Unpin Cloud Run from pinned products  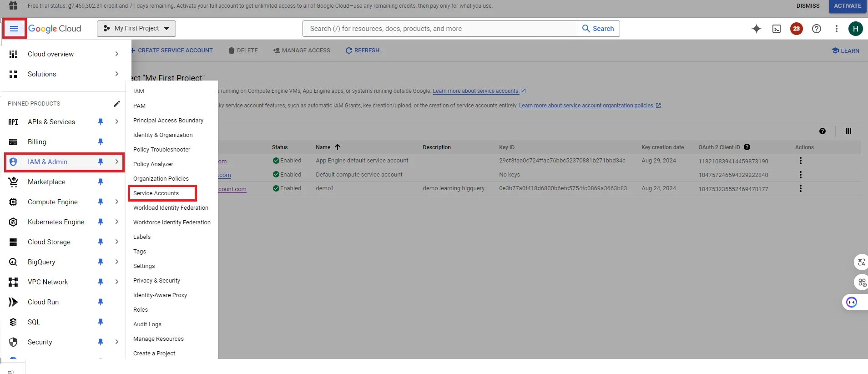pos(101,302)
